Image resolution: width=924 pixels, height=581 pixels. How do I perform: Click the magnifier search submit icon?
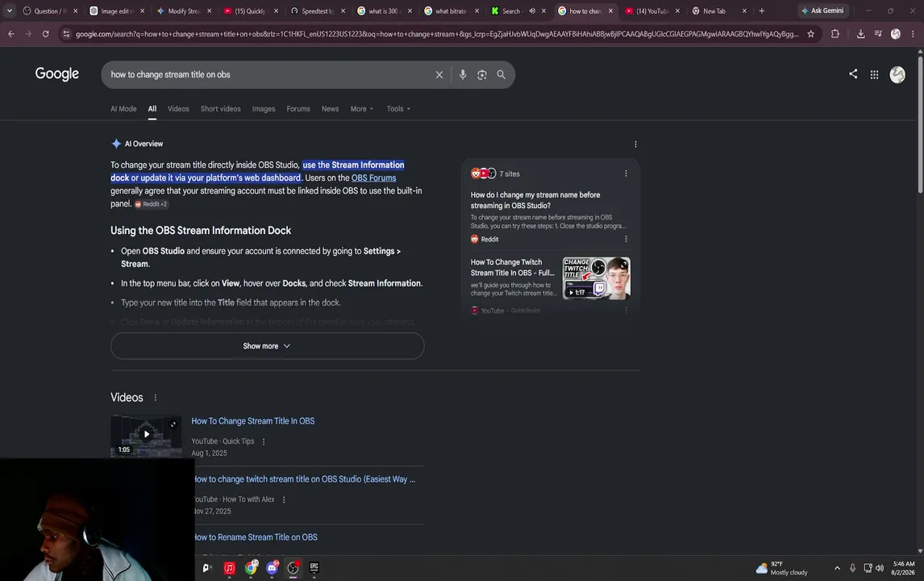pos(501,75)
